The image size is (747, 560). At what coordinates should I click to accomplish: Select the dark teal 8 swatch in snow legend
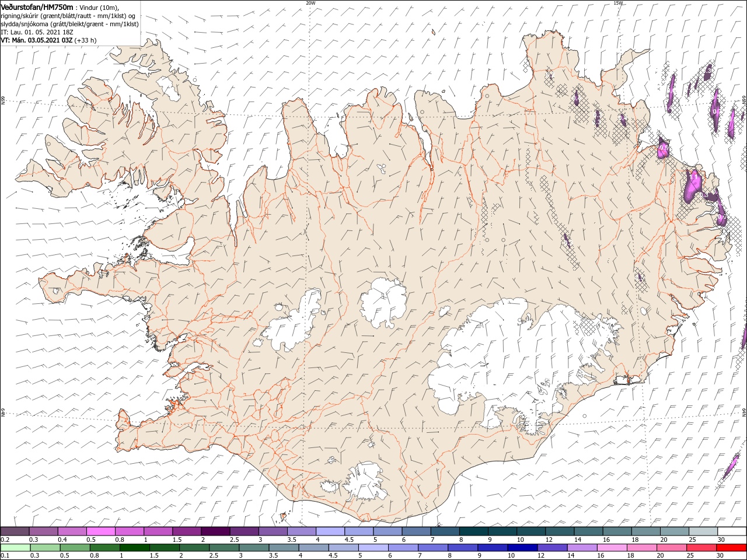[x=474, y=531]
